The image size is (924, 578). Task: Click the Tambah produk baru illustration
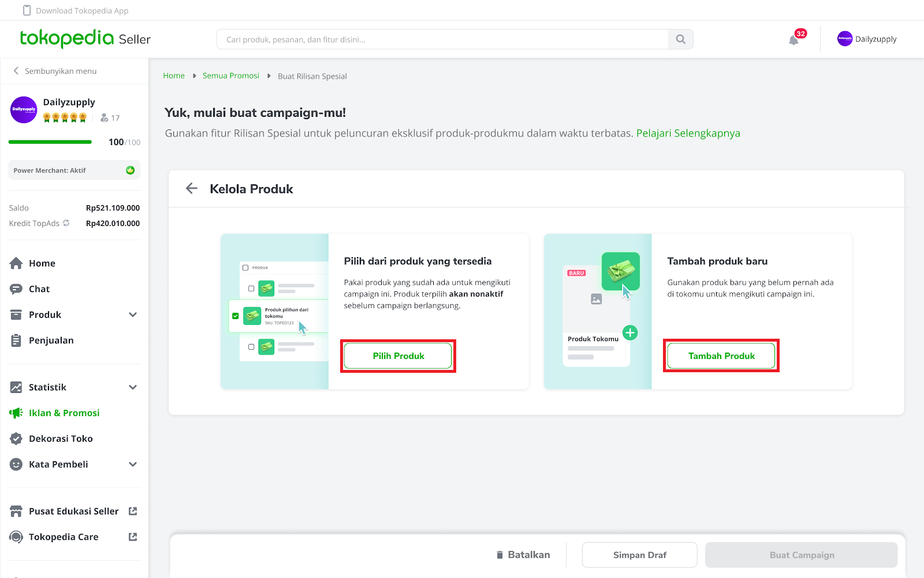coord(598,312)
